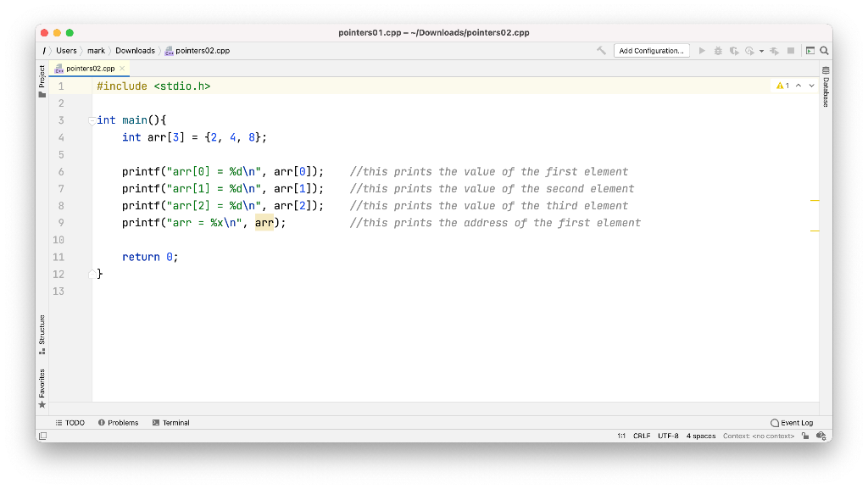868x489 pixels.
Task: Run the program with the green play icon
Action: (703, 50)
